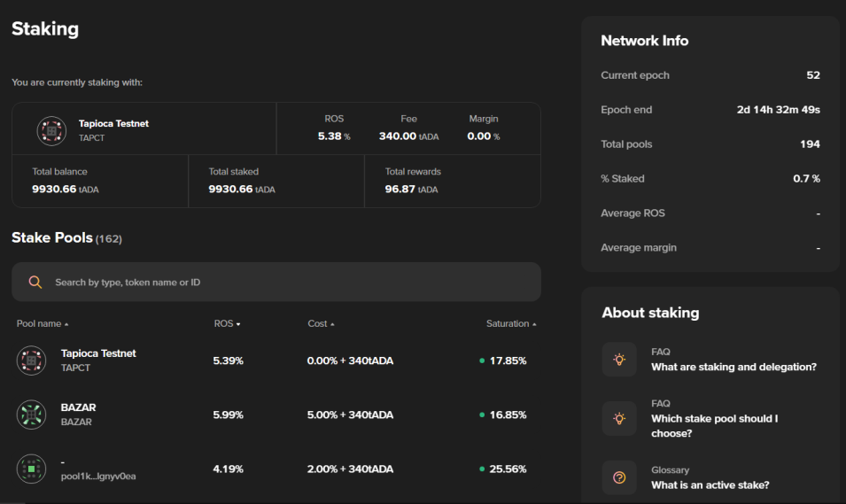This screenshot has height=504, width=846.
Task: Click the Tapioca Testnet pool icon in the list
Action: point(31,361)
